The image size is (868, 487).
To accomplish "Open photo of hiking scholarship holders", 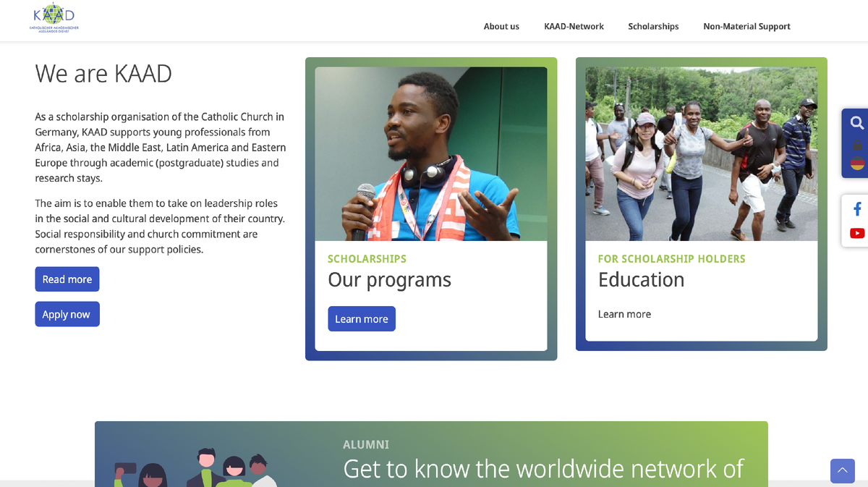I will click(x=702, y=154).
